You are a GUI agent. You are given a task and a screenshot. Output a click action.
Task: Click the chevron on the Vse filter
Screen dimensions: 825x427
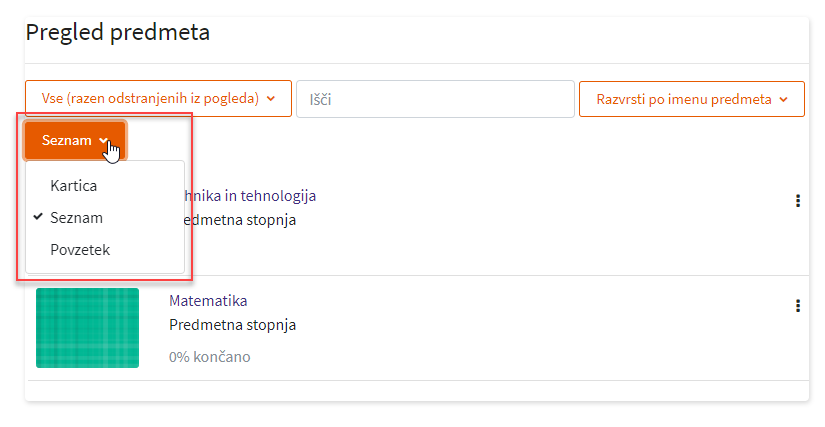click(271, 99)
